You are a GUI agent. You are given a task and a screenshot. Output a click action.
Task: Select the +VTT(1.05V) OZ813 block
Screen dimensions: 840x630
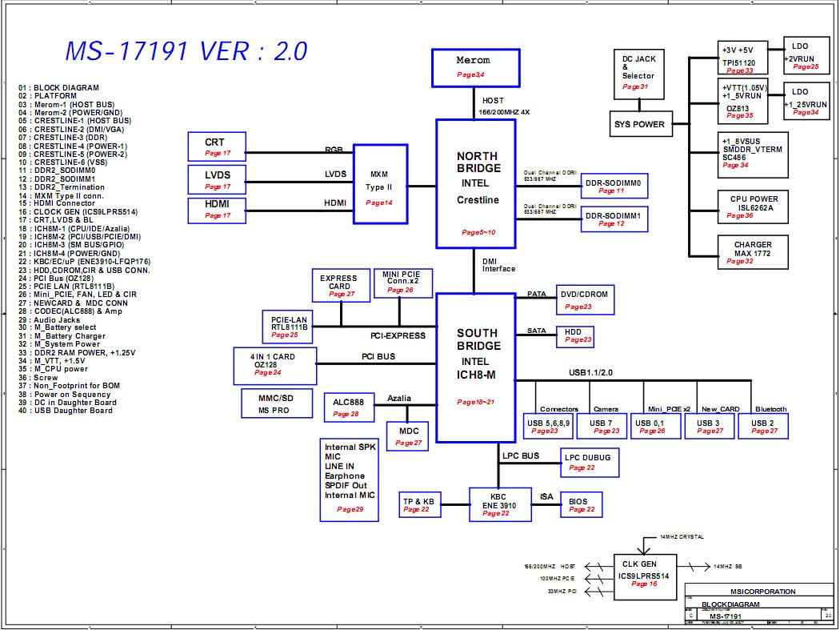(x=742, y=101)
